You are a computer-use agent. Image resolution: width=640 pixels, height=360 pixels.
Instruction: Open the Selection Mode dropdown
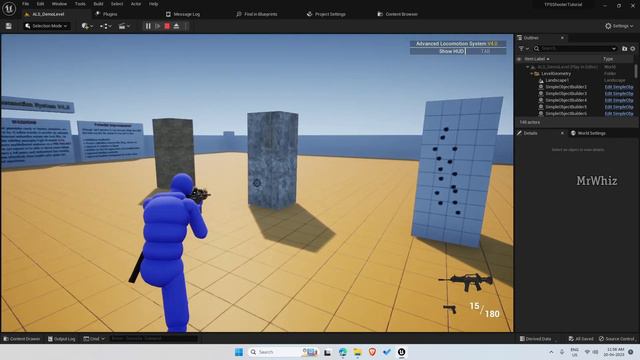tap(46, 26)
